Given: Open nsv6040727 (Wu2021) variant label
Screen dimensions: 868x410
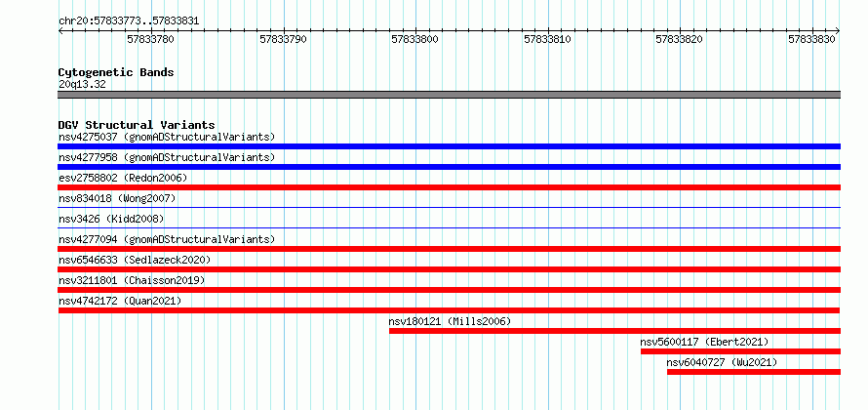Looking at the screenshot, I should click(722, 362).
